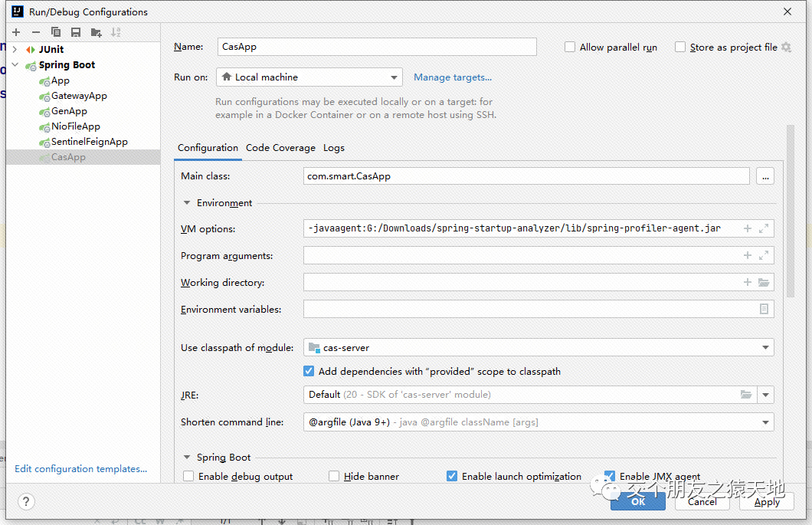Click the Cancel button
Image resolution: width=812 pixels, height=525 pixels.
(702, 502)
